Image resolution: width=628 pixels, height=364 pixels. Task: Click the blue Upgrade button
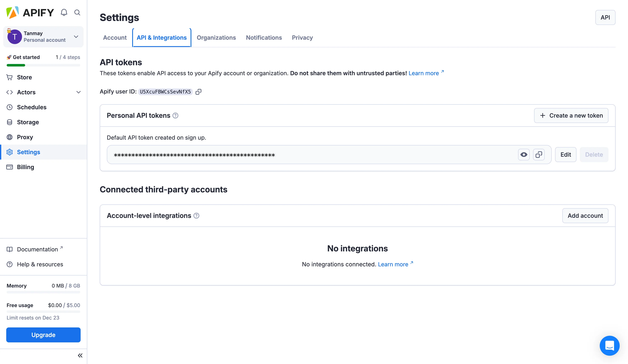pos(43,335)
